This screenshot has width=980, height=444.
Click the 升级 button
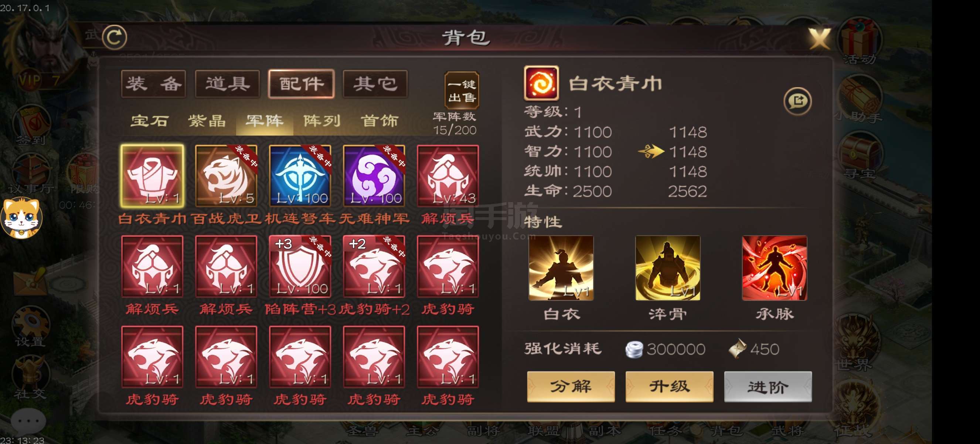(670, 387)
